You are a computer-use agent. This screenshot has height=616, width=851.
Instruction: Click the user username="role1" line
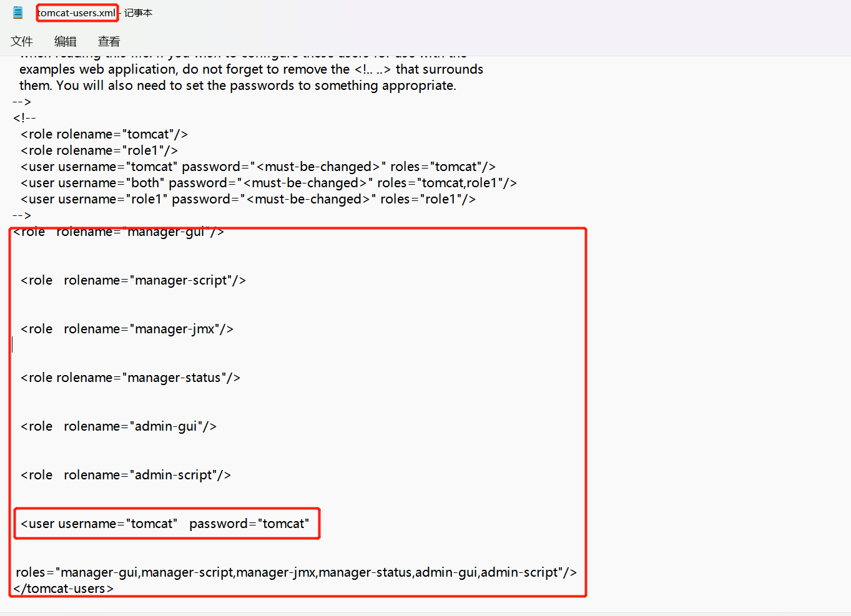coord(248,199)
